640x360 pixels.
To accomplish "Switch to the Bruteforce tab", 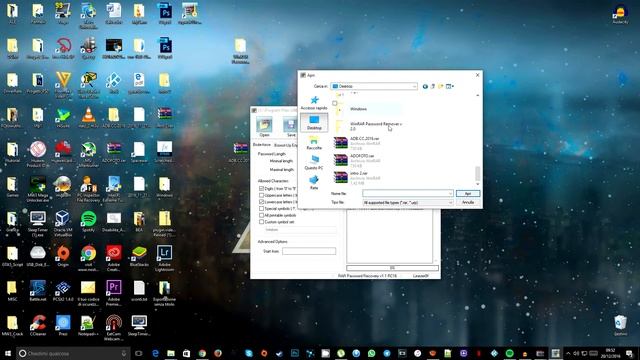I will click(x=261, y=145).
